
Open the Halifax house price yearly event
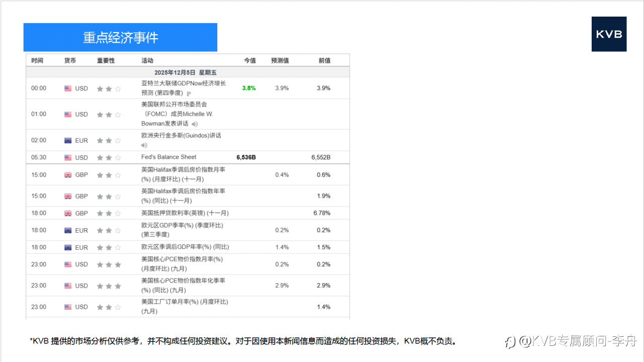point(183,196)
